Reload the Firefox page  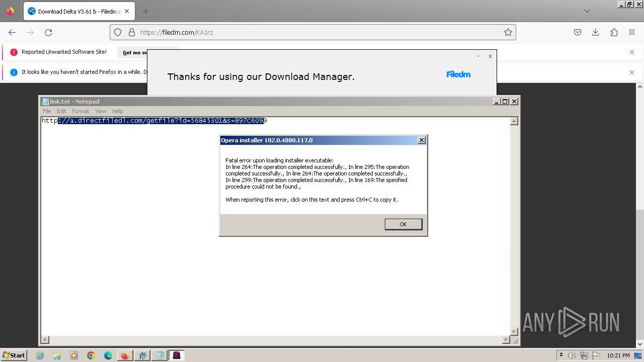tap(48, 32)
